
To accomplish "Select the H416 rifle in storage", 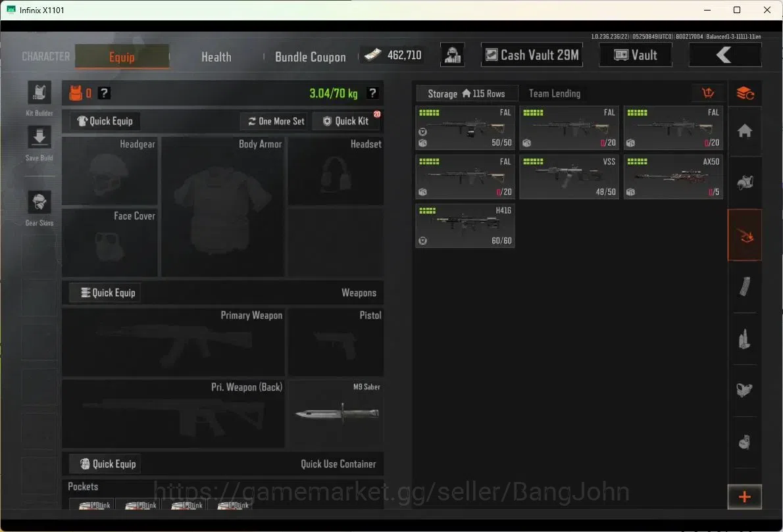I will (465, 226).
